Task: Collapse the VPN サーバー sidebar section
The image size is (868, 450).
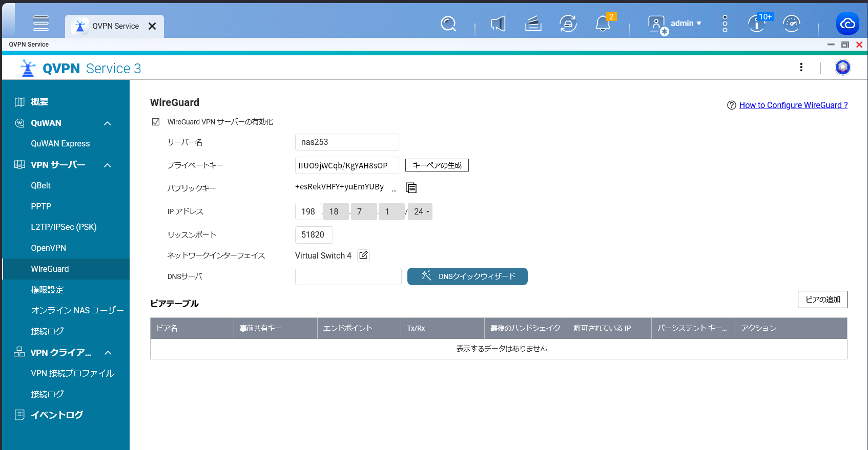Action: point(107,165)
